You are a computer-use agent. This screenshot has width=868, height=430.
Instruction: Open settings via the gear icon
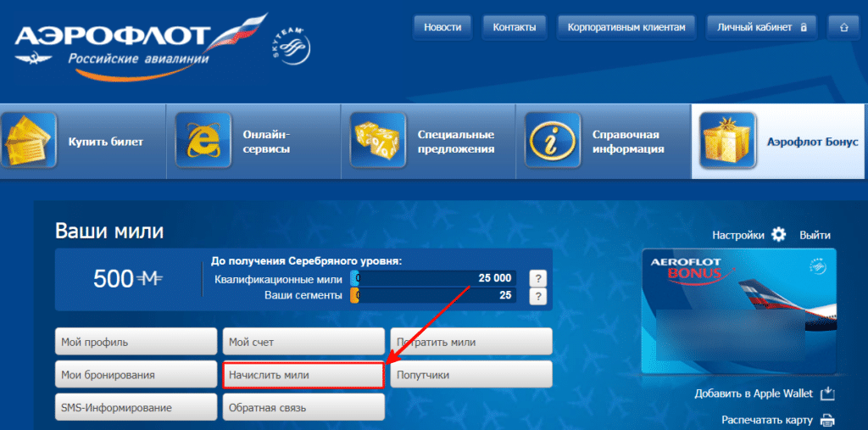click(x=778, y=235)
